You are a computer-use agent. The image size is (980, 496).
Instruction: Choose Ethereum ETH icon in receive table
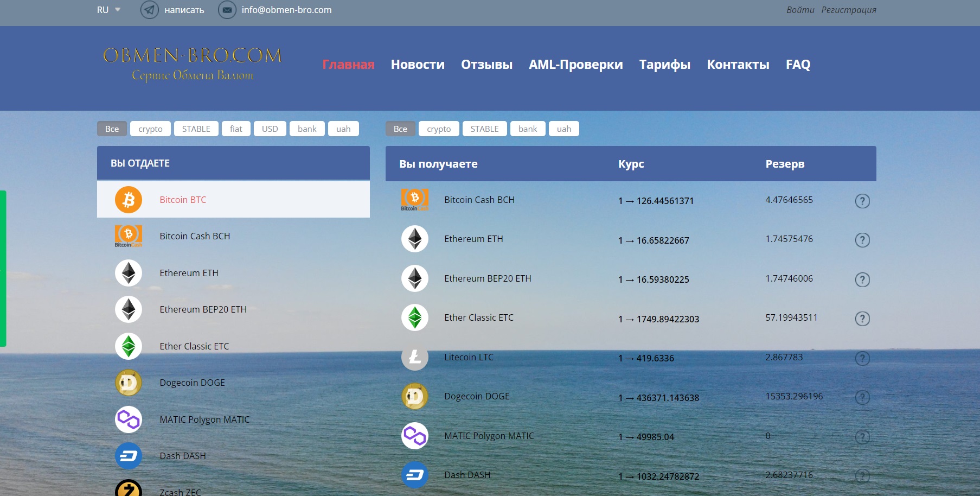tap(415, 239)
